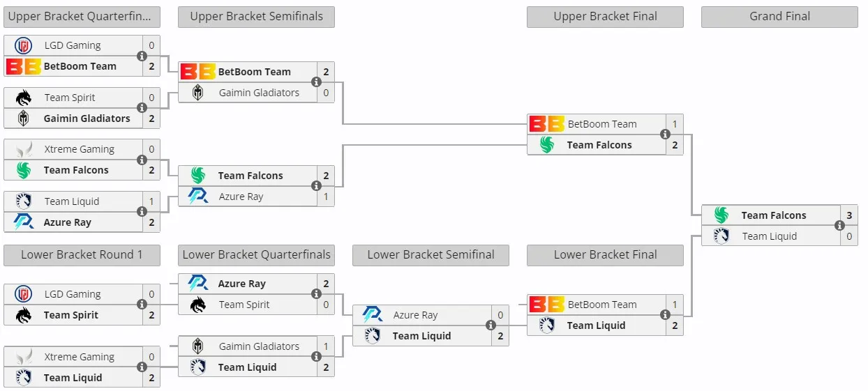Open Upper Bracket Final match info icon
The height and width of the screenshot is (391, 868).
click(665, 135)
